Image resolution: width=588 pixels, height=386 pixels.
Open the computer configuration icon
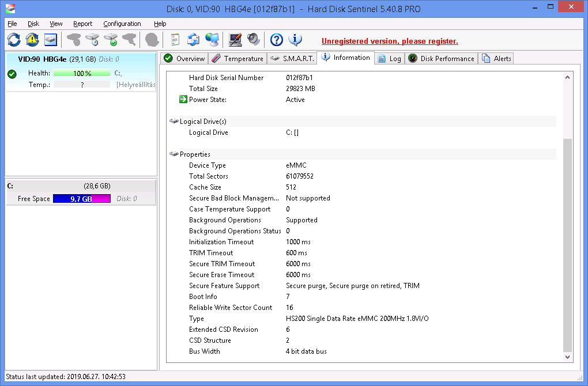tap(235, 40)
